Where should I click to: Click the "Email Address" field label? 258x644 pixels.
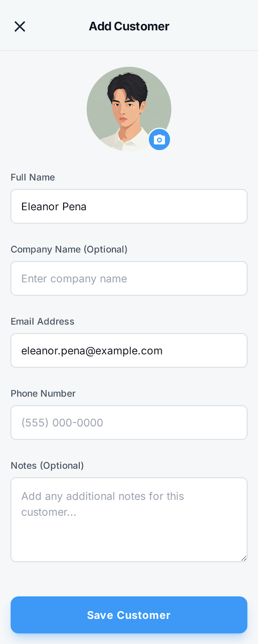point(42,322)
